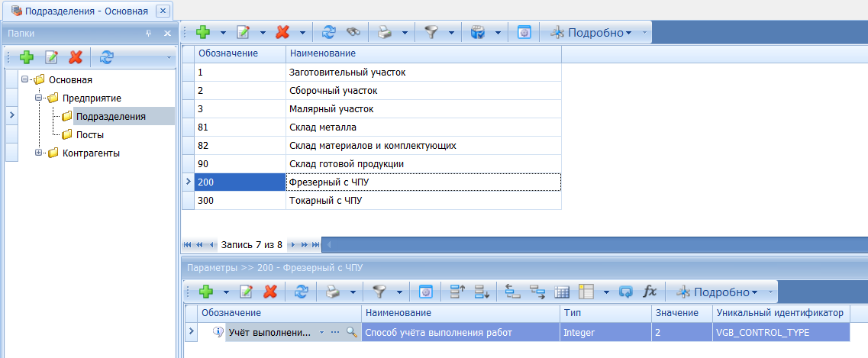Go to the next record in the navigator
This screenshot has height=358, width=868.
[292, 245]
